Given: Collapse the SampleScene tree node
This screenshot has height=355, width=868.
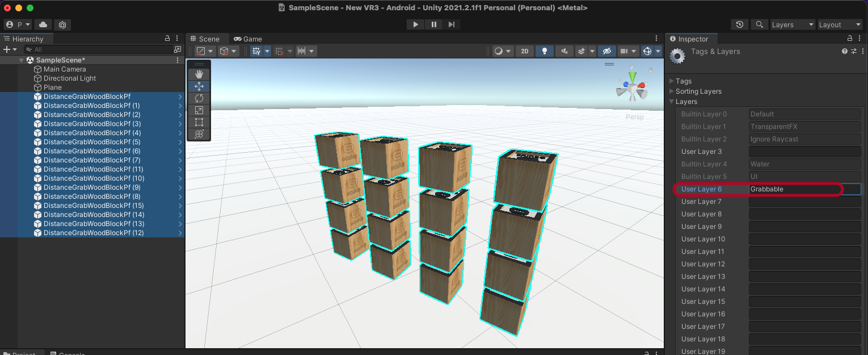Looking at the screenshot, I should 22,60.
